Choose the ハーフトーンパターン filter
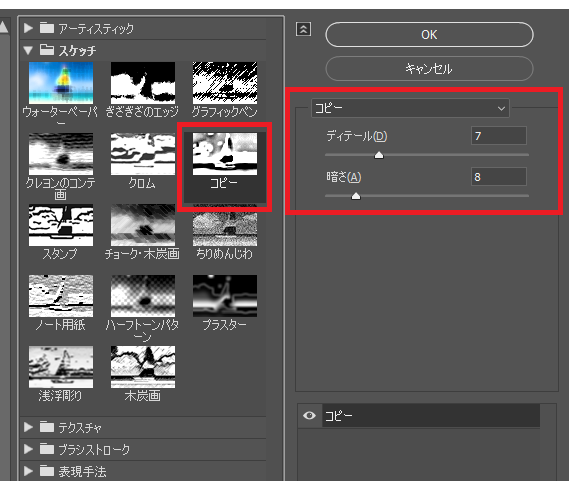The height and width of the screenshot is (481, 569). point(143,296)
